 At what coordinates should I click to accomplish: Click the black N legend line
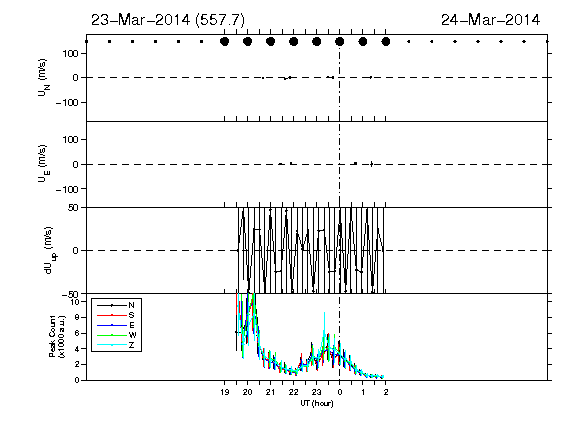click(112, 305)
